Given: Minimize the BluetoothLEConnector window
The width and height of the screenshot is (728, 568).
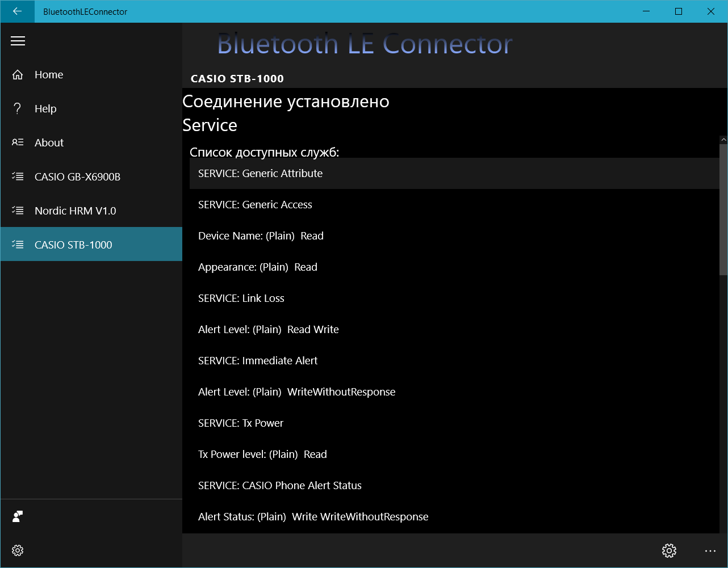Looking at the screenshot, I should click(647, 11).
